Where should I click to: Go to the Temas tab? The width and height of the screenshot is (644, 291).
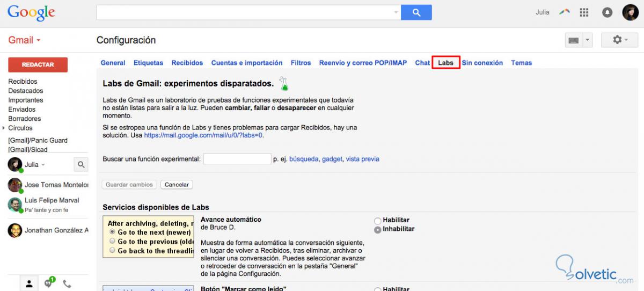pyautogui.click(x=521, y=63)
